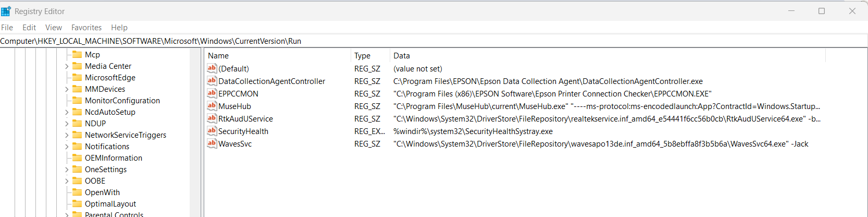Expand the OneSettings key
The image size is (868, 217).
click(x=67, y=170)
